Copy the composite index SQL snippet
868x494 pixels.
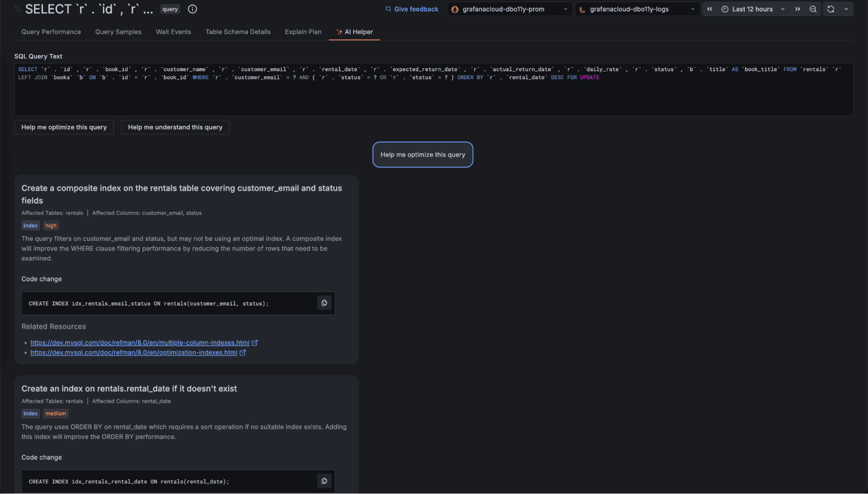pyautogui.click(x=324, y=303)
